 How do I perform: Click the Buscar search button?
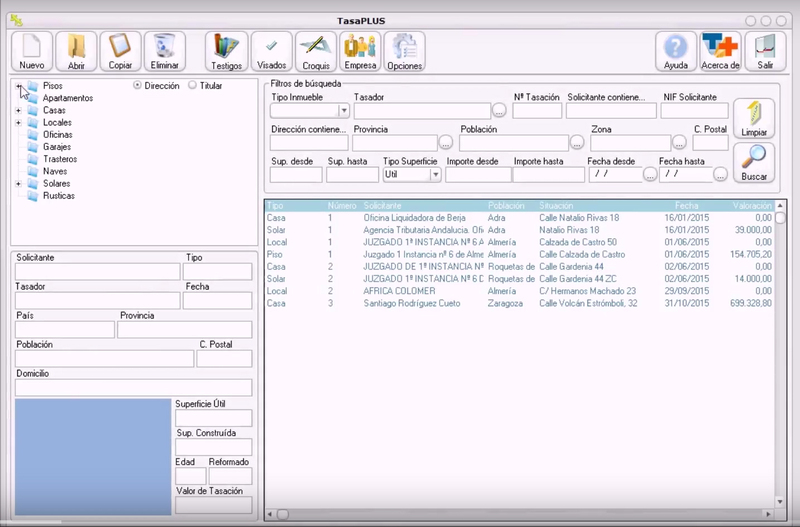point(753,161)
